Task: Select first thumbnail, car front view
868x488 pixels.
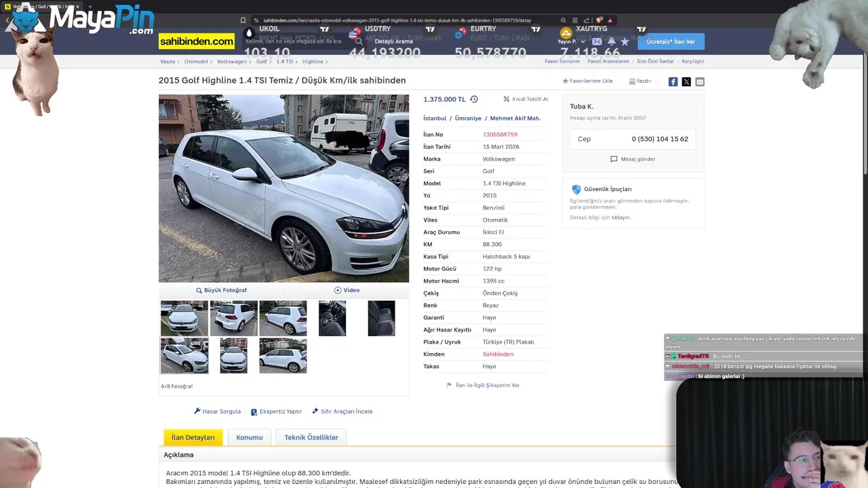Action: [184, 319]
